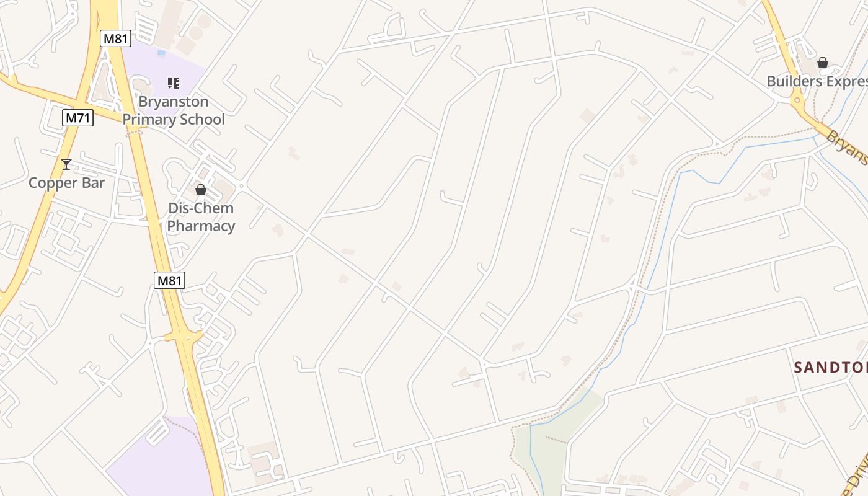
Task: Click the M71 road shield
Action: click(x=78, y=118)
